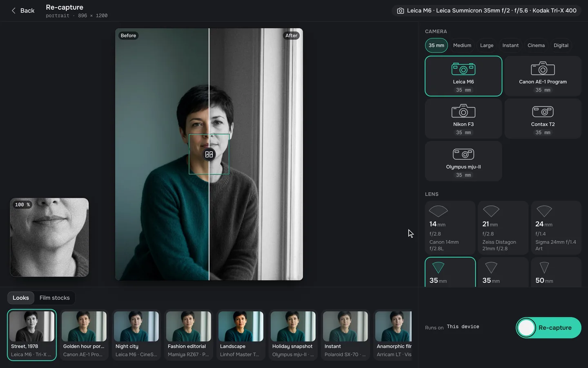Click the Re-capture page title

tap(65, 7)
